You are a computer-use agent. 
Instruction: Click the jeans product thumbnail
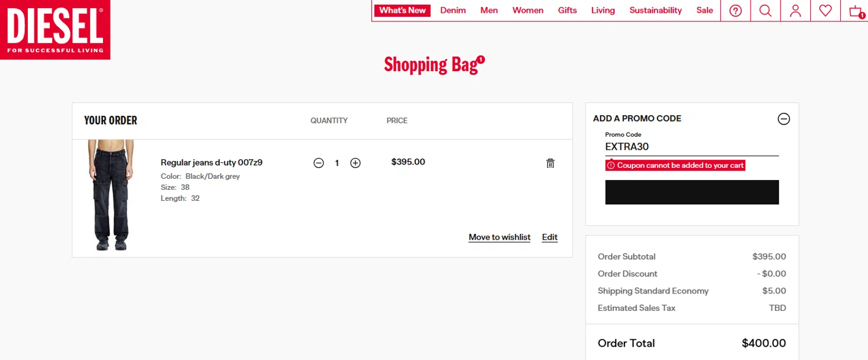tap(111, 195)
